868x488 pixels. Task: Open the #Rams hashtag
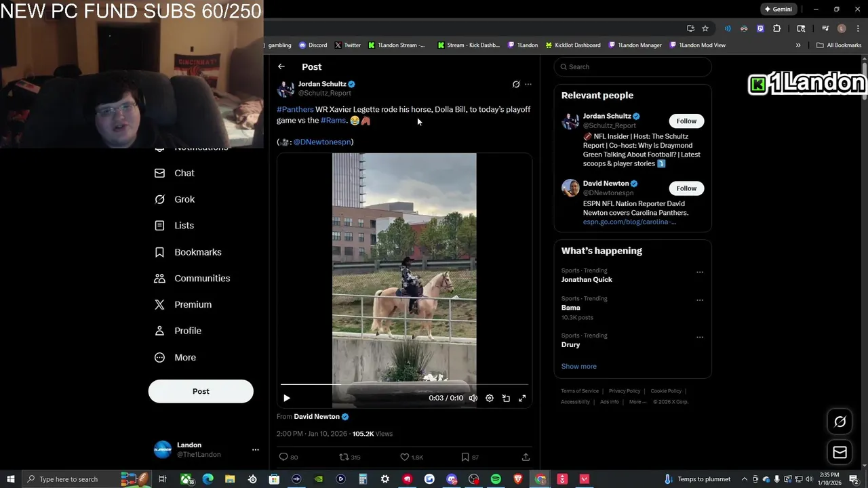[333, 120]
